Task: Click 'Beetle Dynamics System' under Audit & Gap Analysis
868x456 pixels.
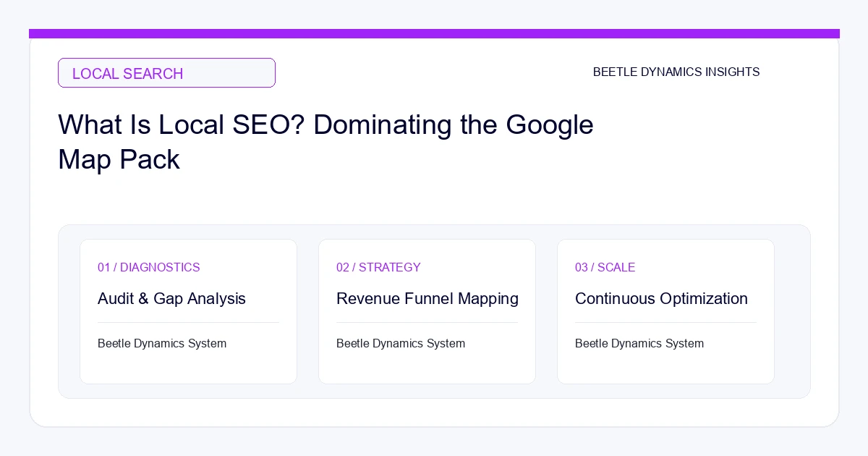Action: coord(162,343)
